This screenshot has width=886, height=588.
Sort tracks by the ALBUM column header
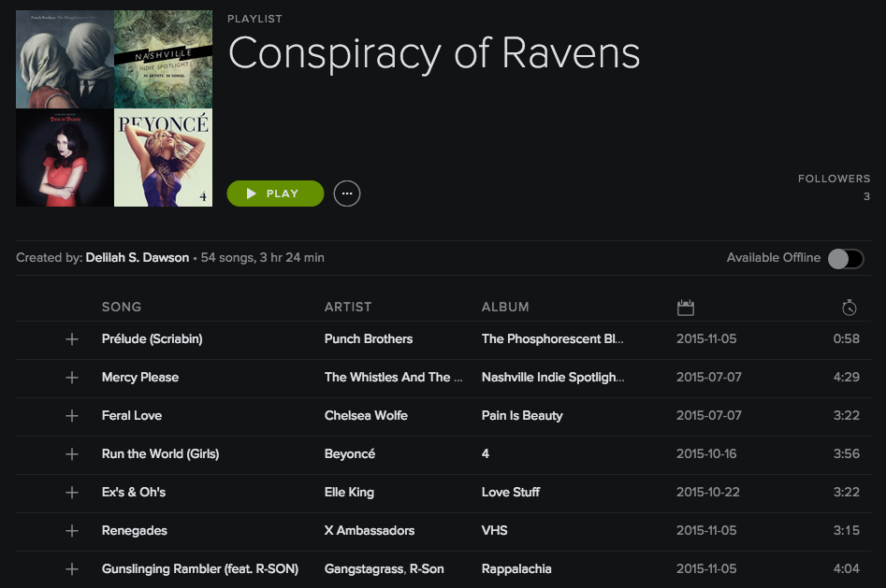(x=505, y=307)
